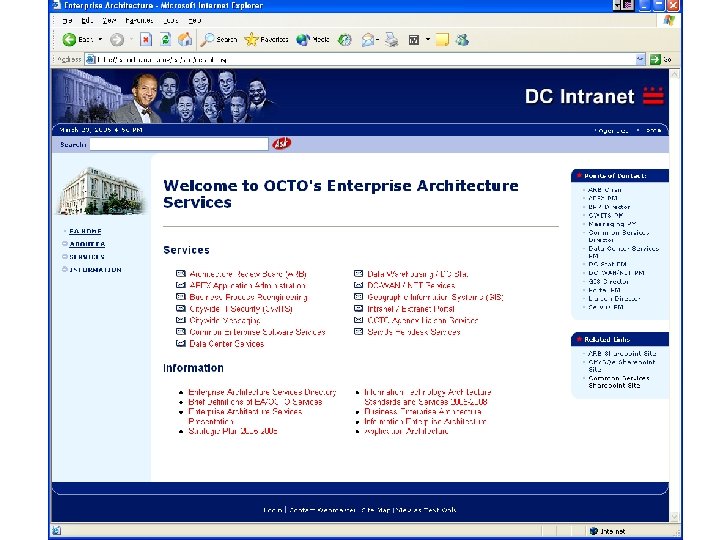
Task: Open the Back button history dropdown arrow
Action: [x=100, y=39]
